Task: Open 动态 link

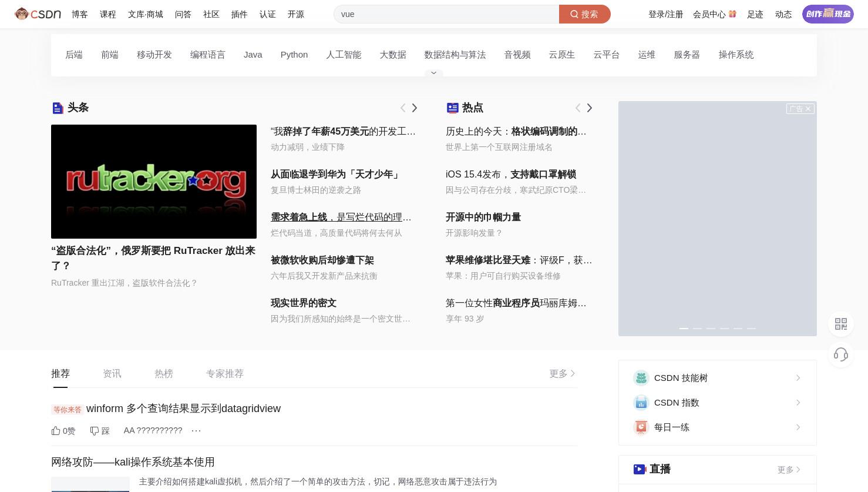Action: [x=783, y=14]
